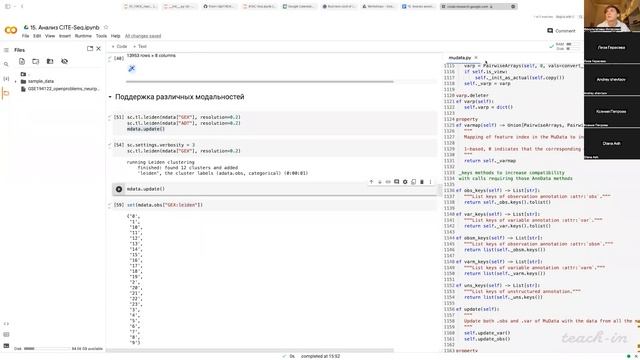Toggle hidden files with the crossed eye icon

(64, 61)
